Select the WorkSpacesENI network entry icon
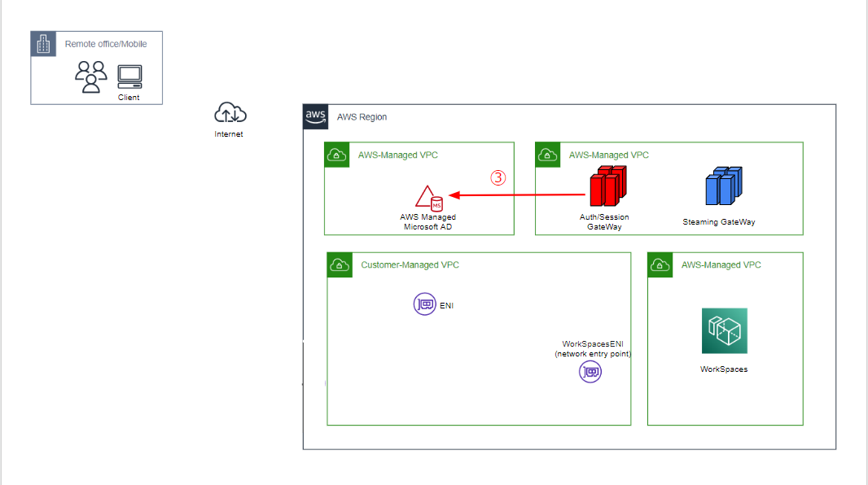 [590, 372]
